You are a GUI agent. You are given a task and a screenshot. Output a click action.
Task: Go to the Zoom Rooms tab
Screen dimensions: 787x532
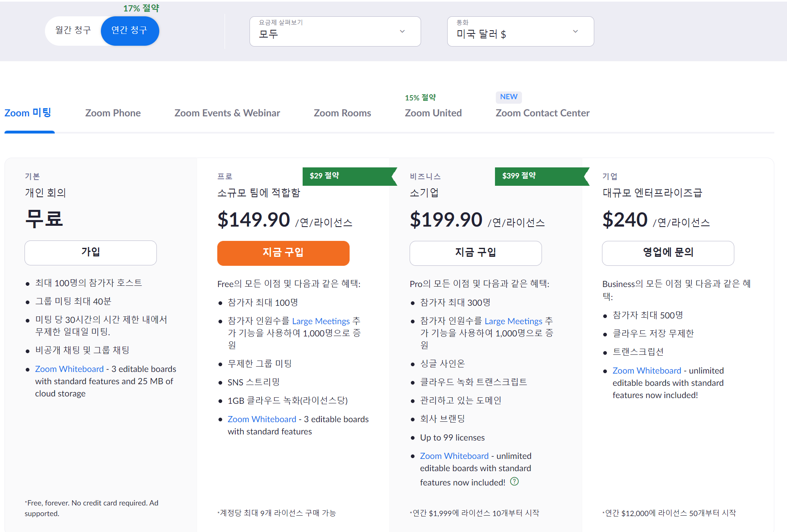click(x=342, y=113)
